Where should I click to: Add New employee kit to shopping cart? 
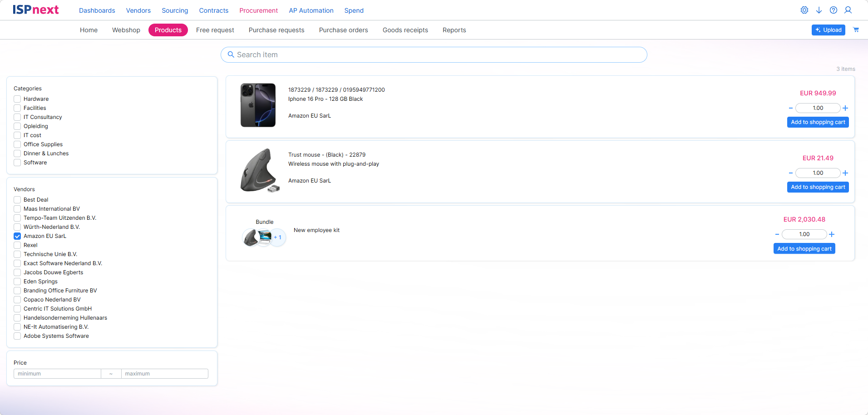tap(804, 249)
